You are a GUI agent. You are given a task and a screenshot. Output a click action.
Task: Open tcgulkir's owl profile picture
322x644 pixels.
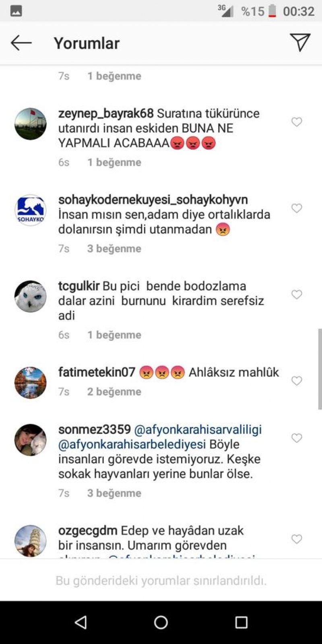pos(31,297)
